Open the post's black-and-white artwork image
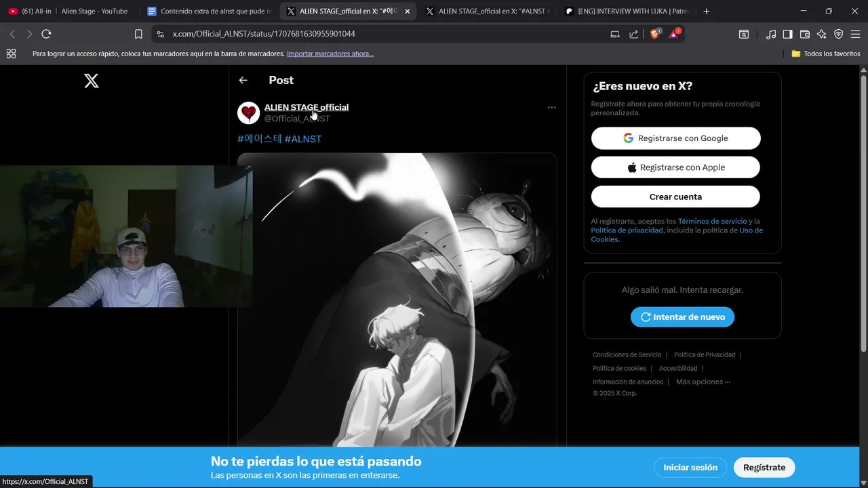 [x=397, y=300]
